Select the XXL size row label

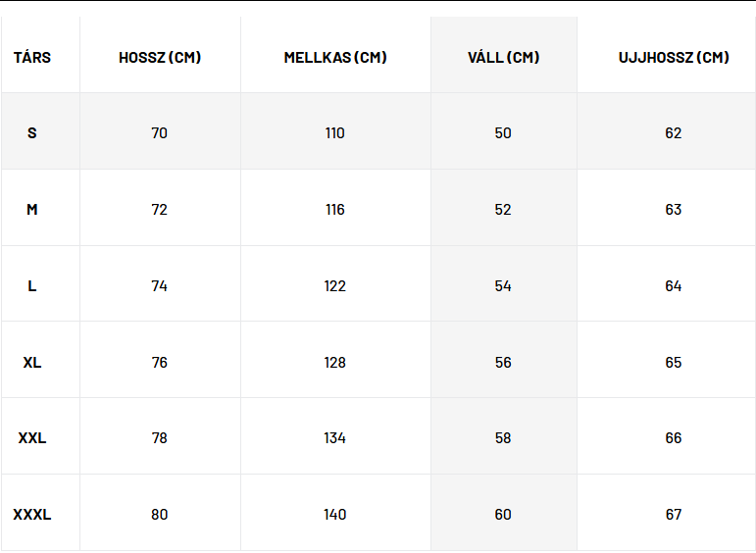(x=32, y=438)
